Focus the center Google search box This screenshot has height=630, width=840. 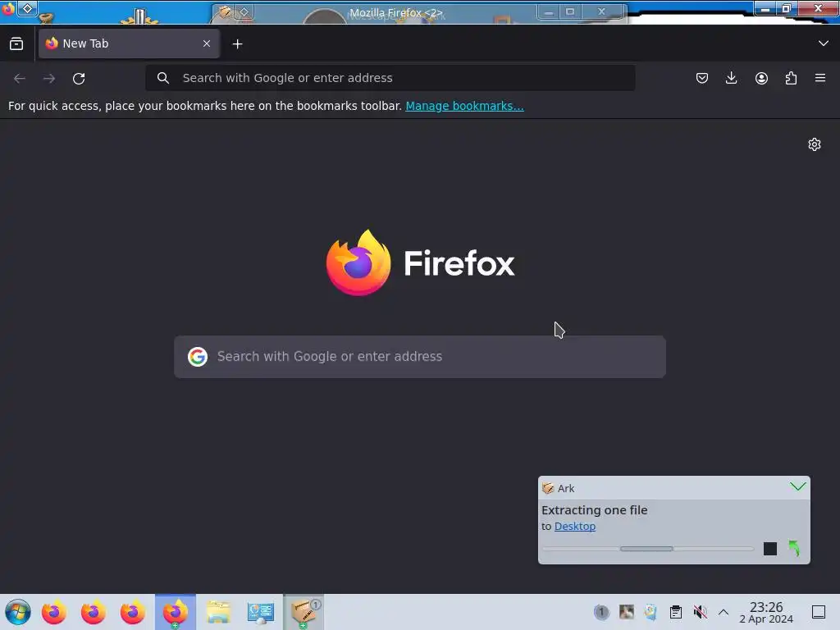(420, 357)
